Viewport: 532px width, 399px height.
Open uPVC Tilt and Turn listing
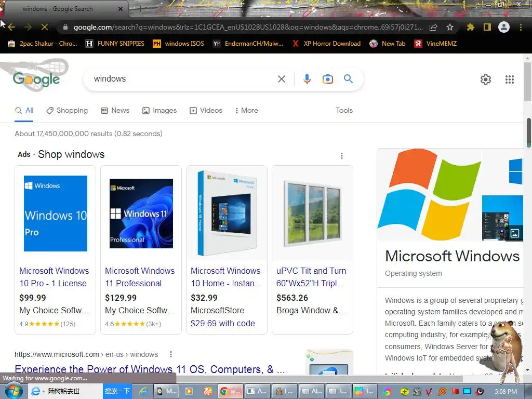click(x=311, y=277)
